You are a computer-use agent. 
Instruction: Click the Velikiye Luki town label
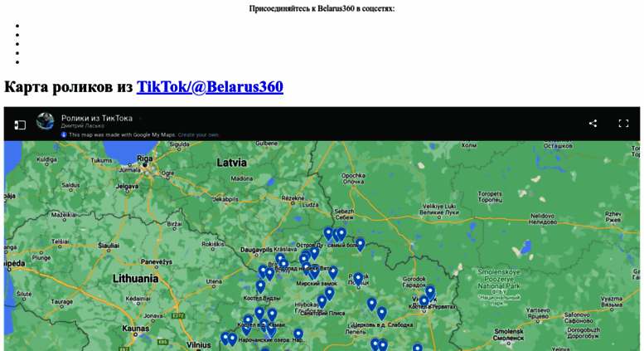point(439,209)
